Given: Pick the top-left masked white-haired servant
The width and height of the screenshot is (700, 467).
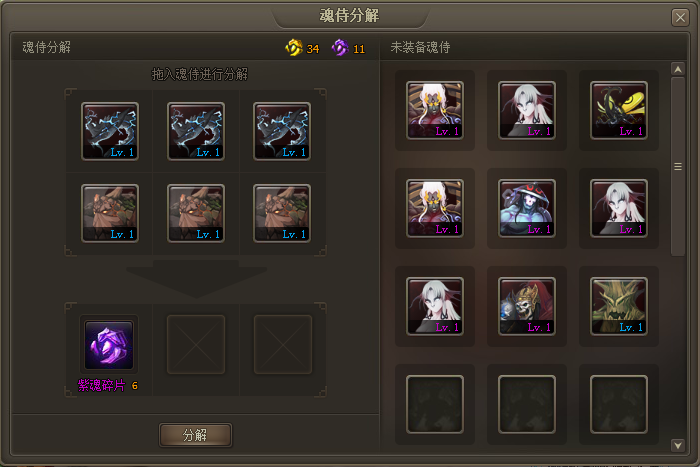Looking at the screenshot, I should [435, 110].
